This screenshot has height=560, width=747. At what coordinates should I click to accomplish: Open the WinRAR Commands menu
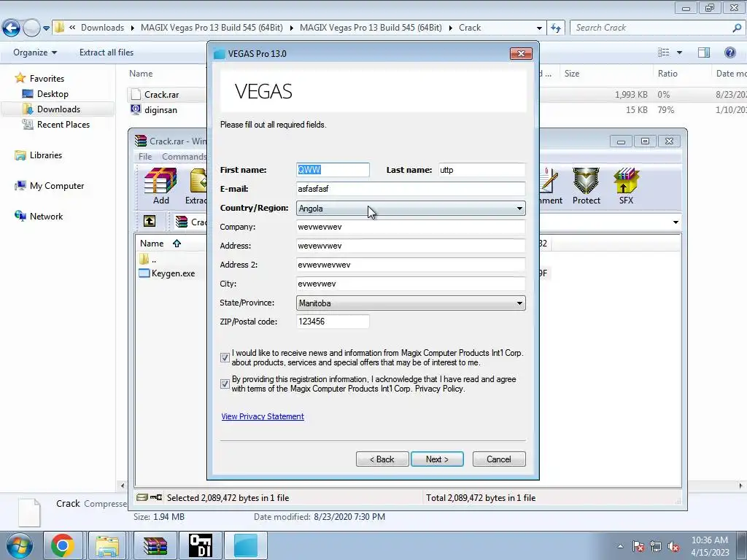(x=184, y=156)
